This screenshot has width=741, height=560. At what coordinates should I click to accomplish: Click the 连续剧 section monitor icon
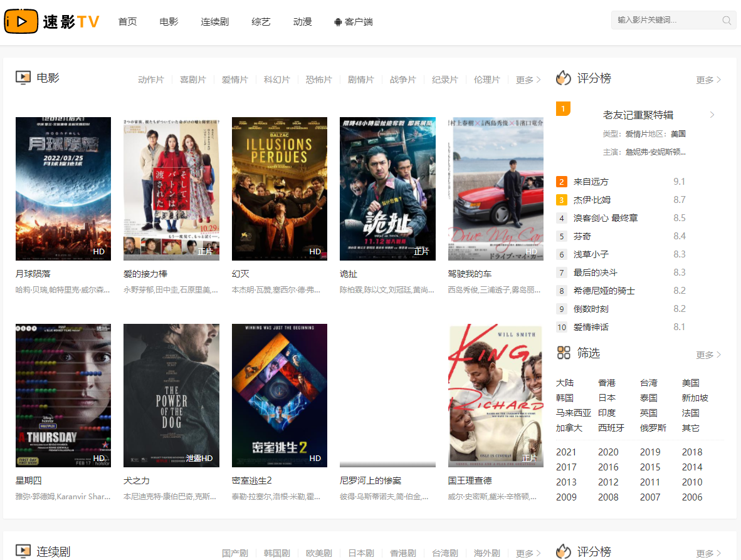click(x=23, y=551)
